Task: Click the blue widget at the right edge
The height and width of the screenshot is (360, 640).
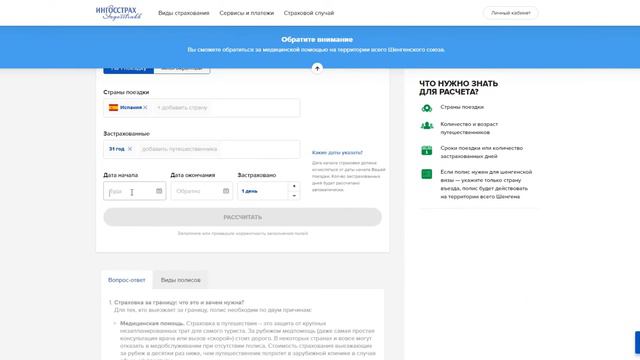Action: click(x=637, y=342)
